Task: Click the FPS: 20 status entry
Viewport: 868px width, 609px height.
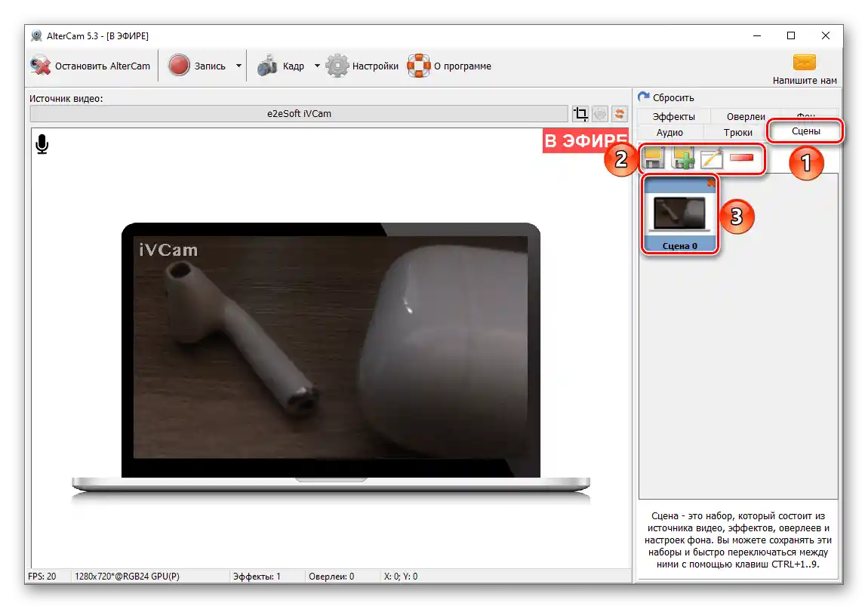Action: tap(42, 577)
